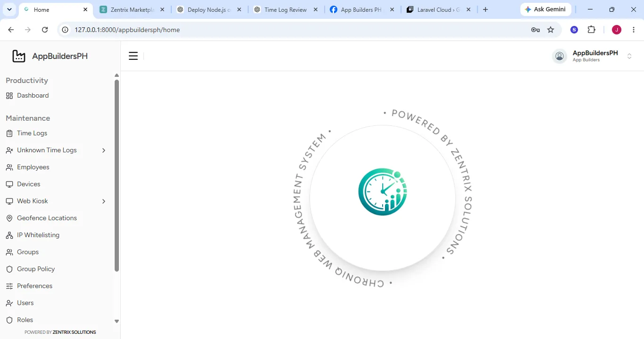This screenshot has height=339, width=644.
Task: Open the Chrome profile J avatar
Action: pyautogui.click(x=617, y=30)
